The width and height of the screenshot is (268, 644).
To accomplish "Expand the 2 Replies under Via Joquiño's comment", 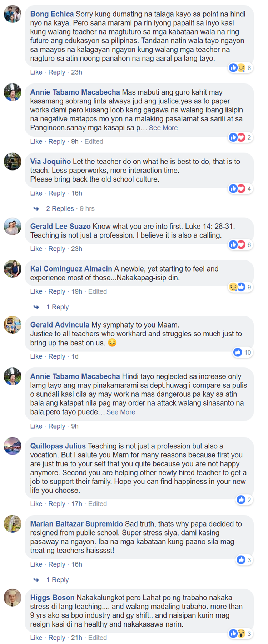I will click(x=60, y=208).
